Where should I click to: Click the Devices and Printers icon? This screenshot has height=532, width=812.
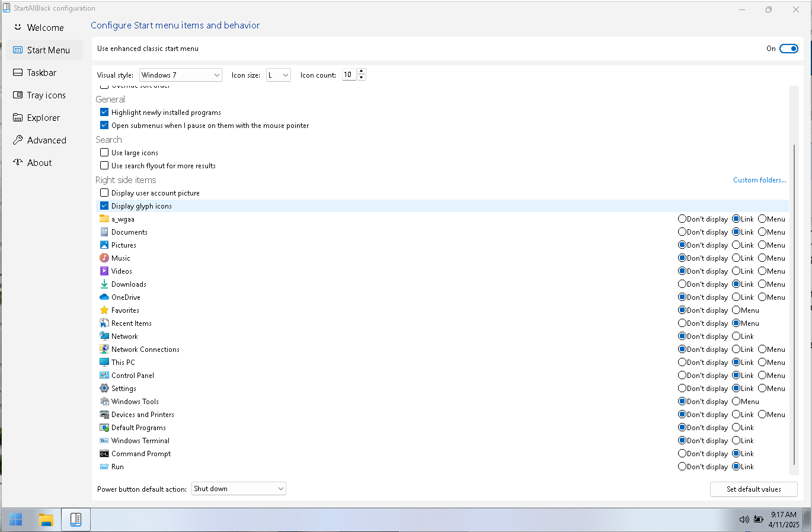[104, 414]
